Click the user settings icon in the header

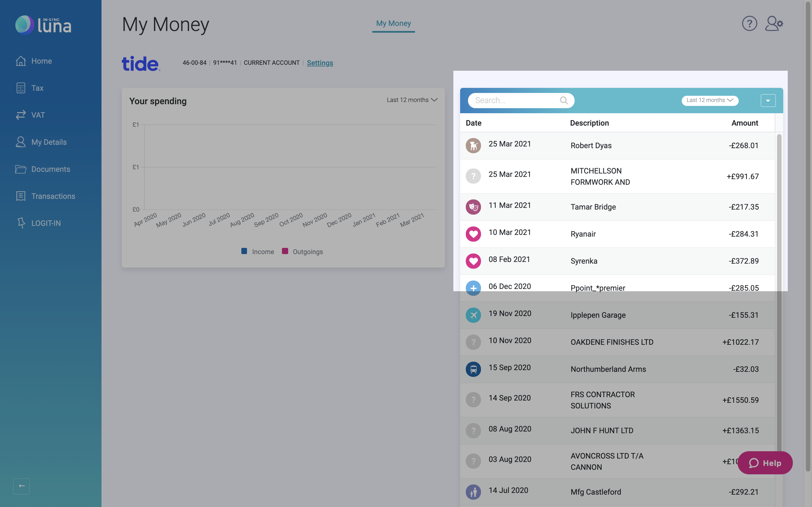(x=774, y=23)
